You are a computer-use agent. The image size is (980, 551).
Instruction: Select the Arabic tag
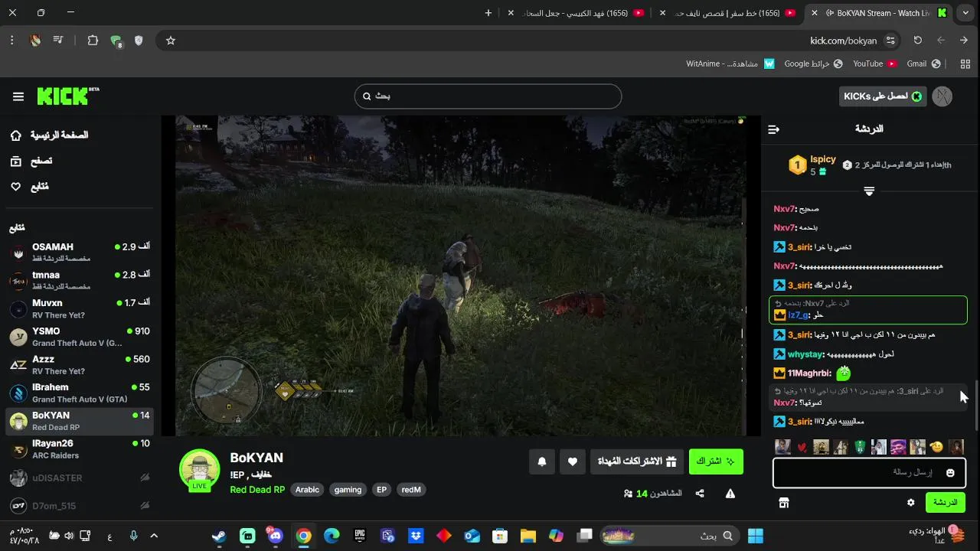(x=307, y=490)
